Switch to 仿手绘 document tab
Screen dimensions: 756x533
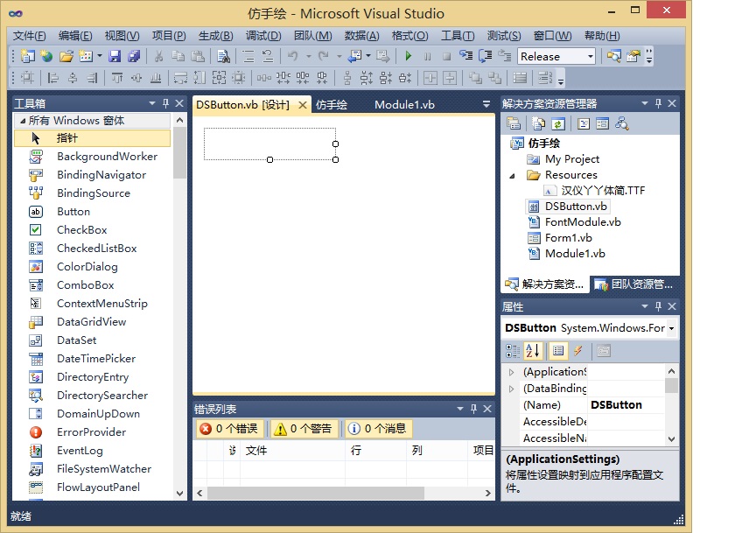tap(332, 105)
